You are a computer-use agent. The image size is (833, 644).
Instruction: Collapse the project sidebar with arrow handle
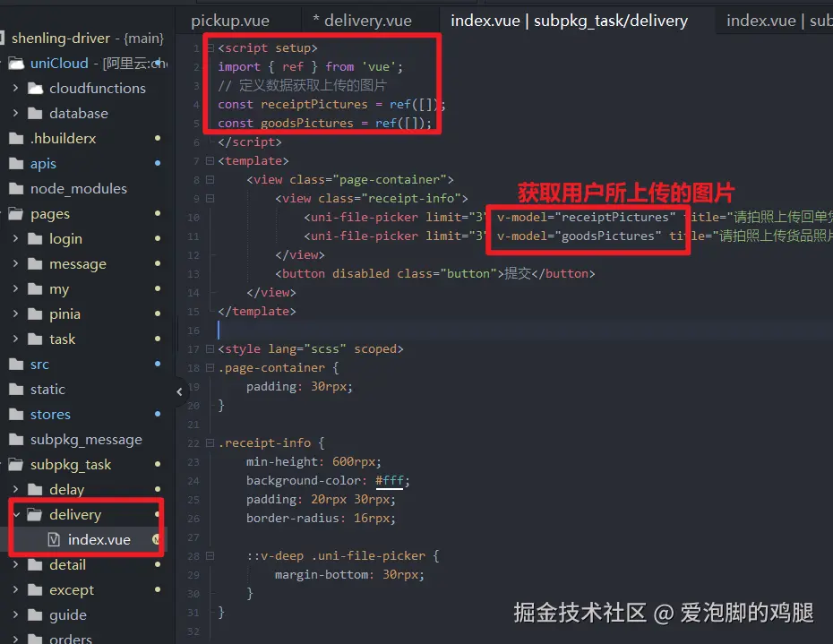click(x=179, y=391)
